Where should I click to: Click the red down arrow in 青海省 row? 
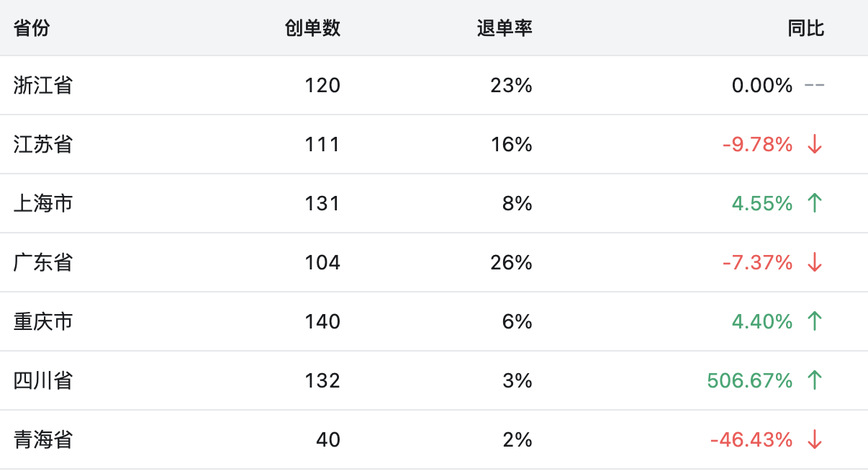[x=814, y=439]
